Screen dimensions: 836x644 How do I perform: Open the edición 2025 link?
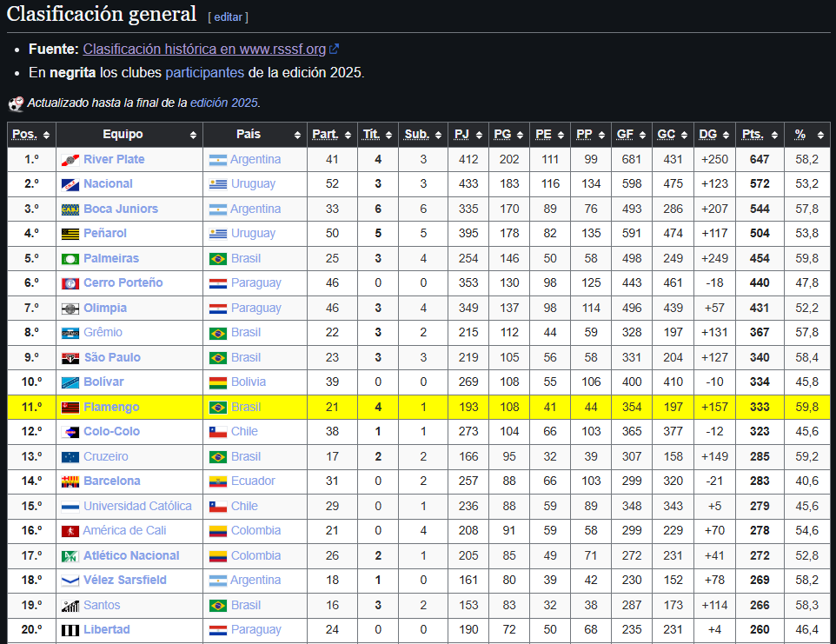[224, 103]
